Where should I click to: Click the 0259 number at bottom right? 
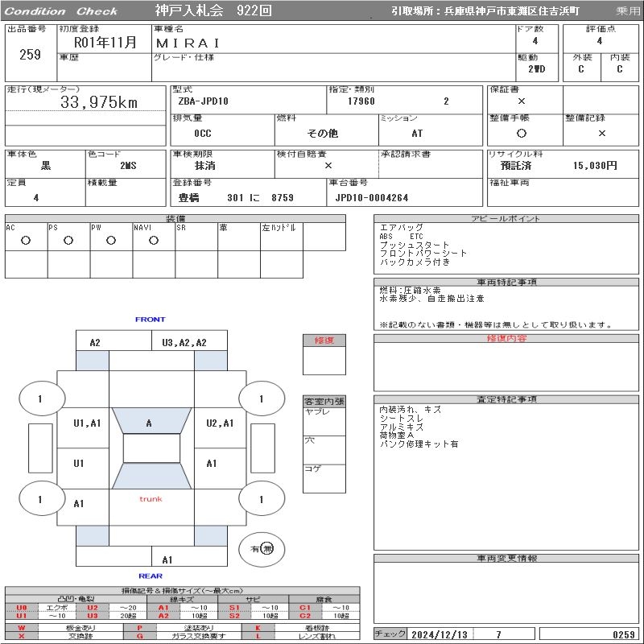623,634
